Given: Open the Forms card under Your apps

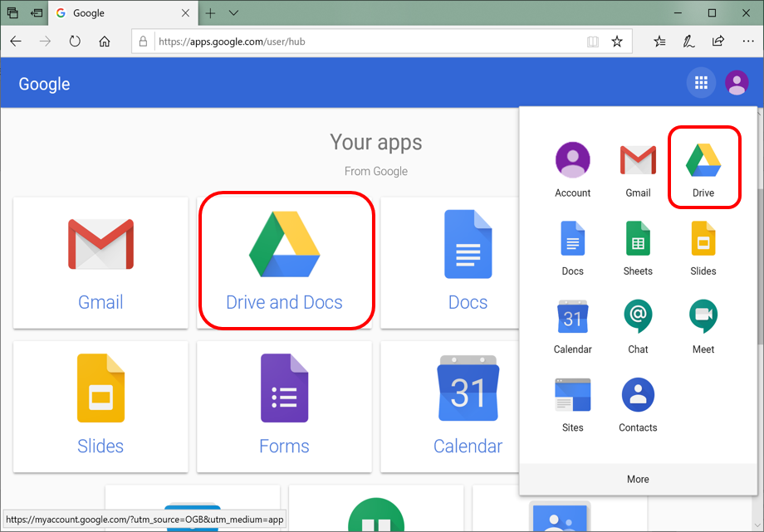Looking at the screenshot, I should [x=284, y=407].
